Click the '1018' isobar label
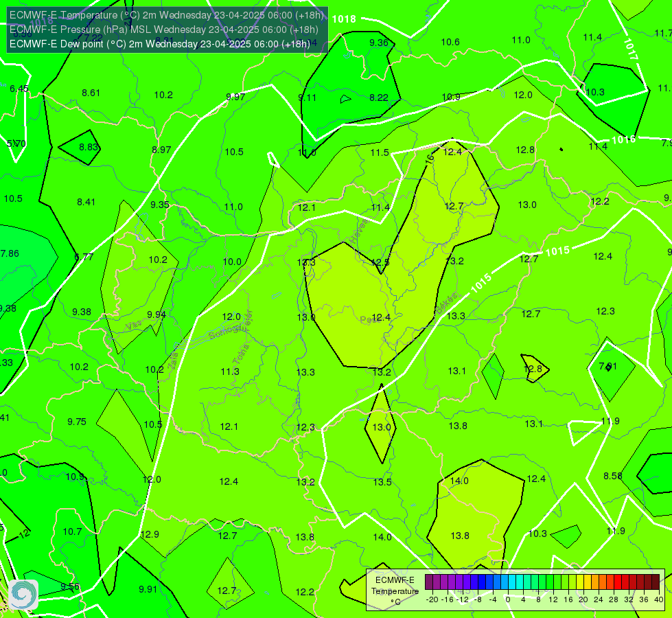 point(344,19)
